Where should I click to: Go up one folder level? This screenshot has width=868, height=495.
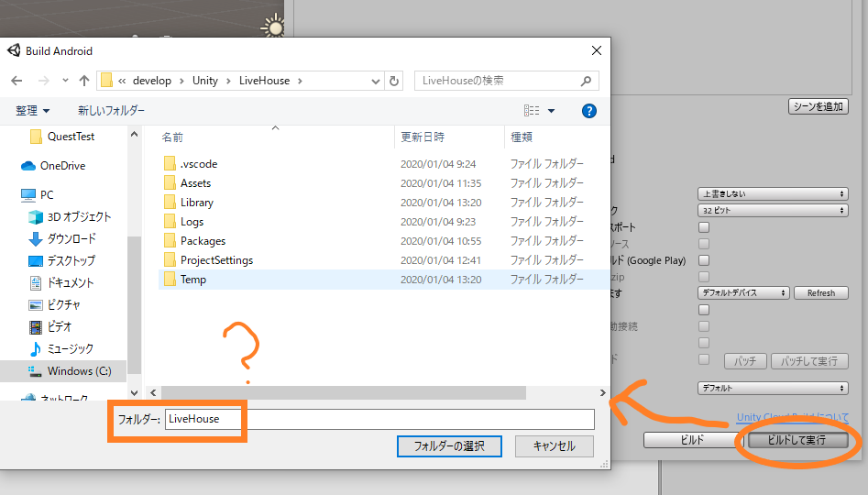[x=84, y=81]
